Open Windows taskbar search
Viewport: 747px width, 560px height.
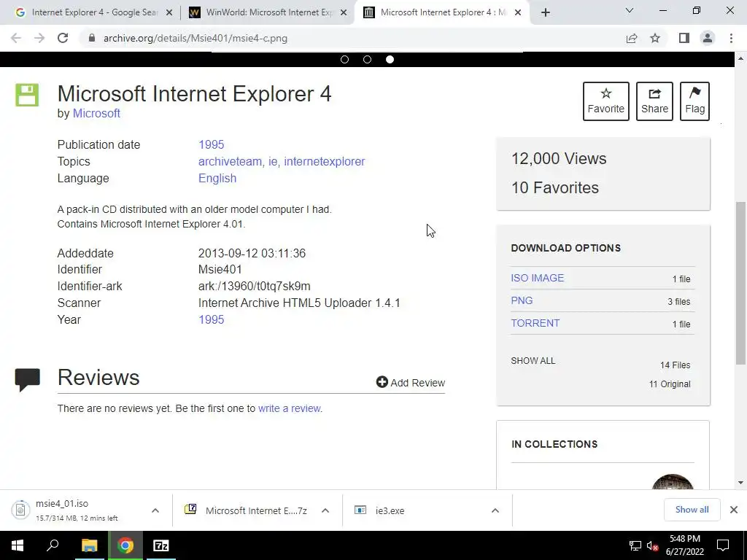click(53, 545)
